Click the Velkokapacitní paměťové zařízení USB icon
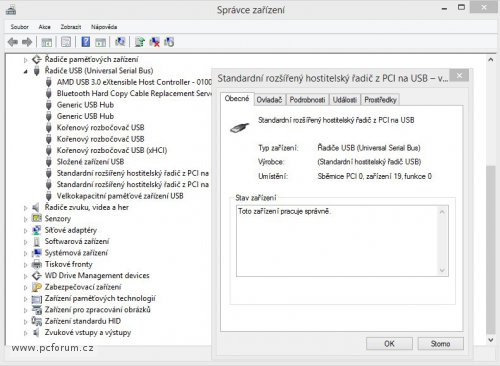The width and height of the screenshot is (500, 366). coord(49,196)
